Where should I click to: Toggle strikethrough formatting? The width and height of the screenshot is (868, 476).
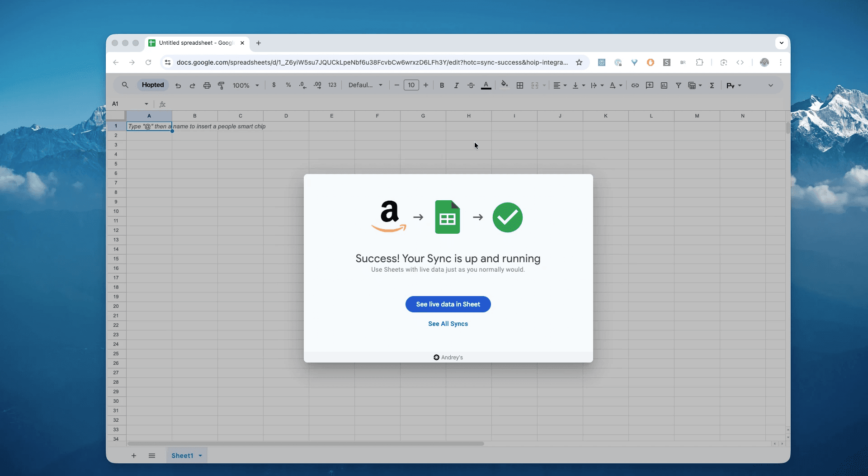pyautogui.click(x=471, y=85)
